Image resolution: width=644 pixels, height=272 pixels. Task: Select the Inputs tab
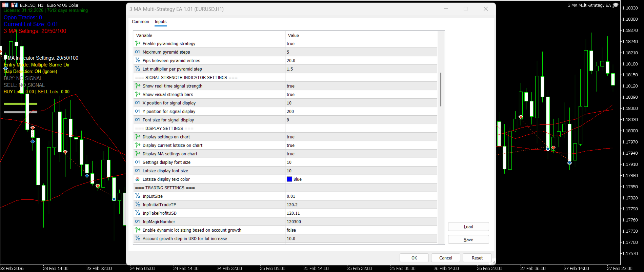[x=161, y=22]
